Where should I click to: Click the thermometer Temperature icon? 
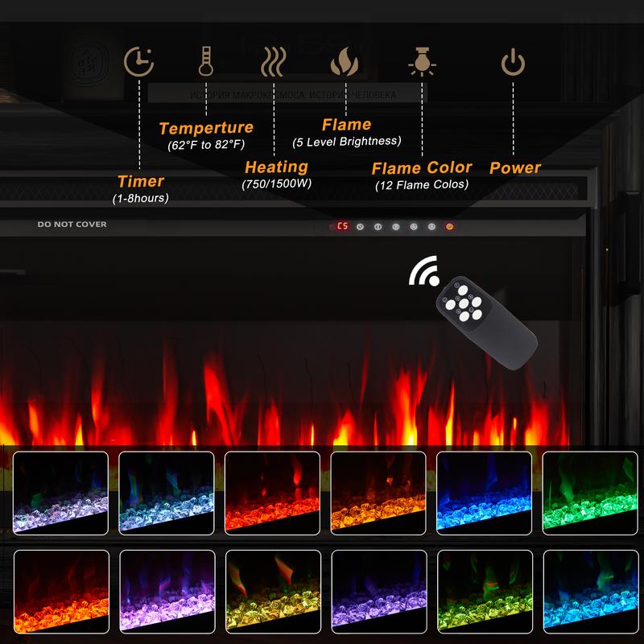point(207,61)
